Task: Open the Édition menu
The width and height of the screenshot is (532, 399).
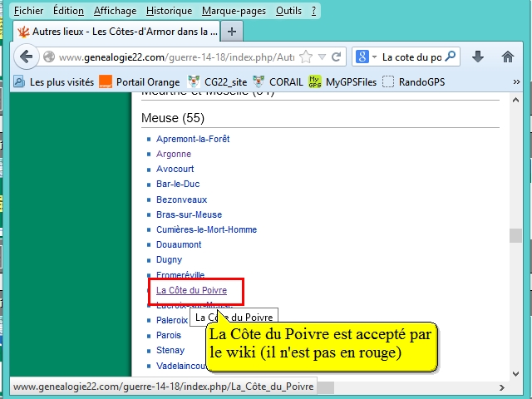Action: coord(68,11)
